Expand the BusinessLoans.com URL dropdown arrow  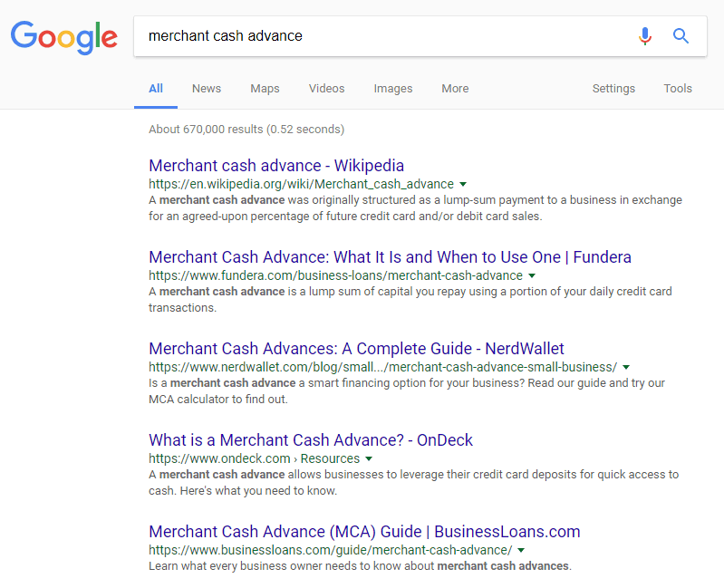click(521, 550)
